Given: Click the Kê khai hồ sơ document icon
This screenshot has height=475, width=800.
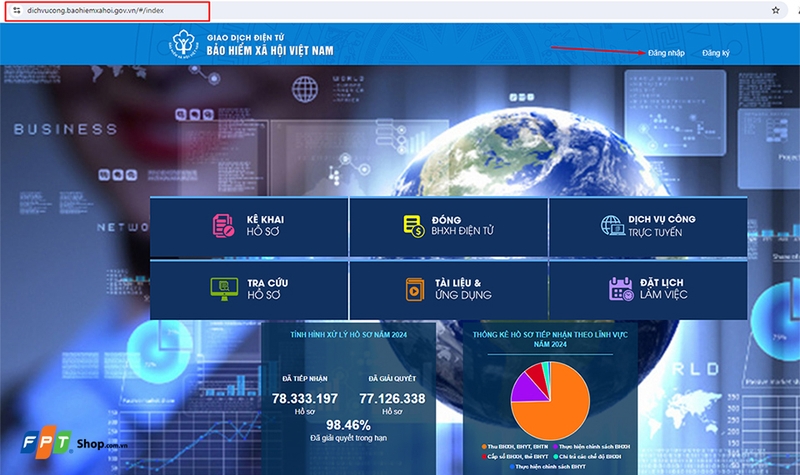Looking at the screenshot, I should (223, 226).
